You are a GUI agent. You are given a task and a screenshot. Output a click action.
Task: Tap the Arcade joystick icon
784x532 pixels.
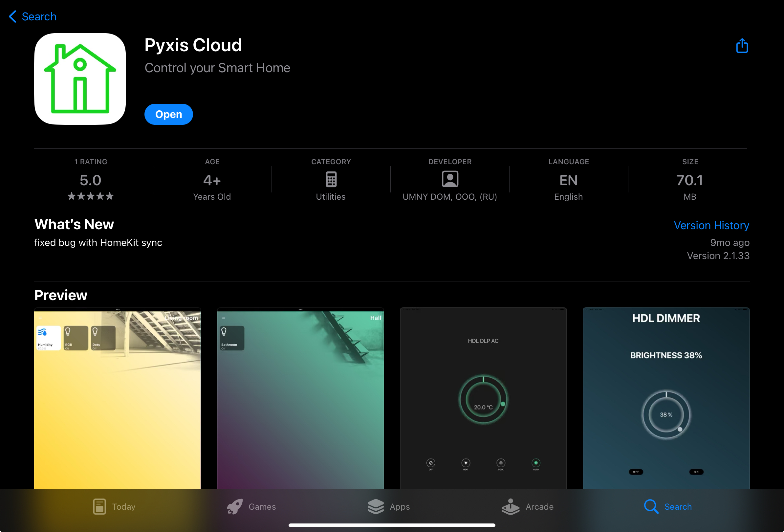510,506
